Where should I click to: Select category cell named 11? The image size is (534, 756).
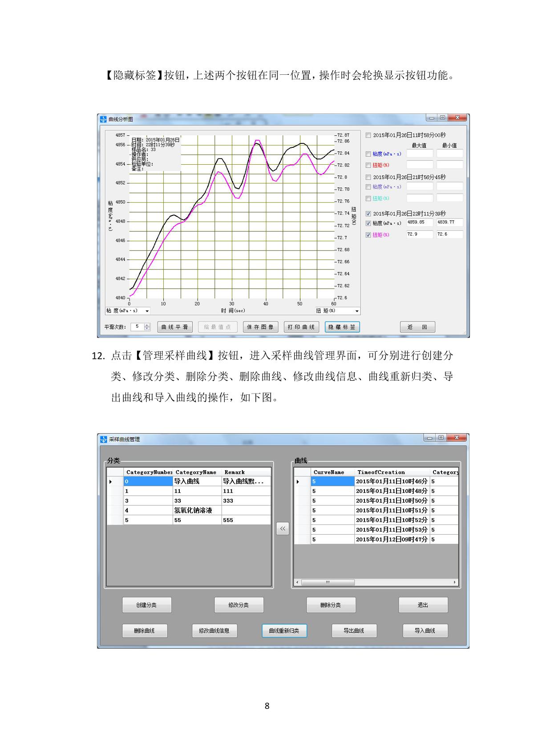[x=197, y=491]
